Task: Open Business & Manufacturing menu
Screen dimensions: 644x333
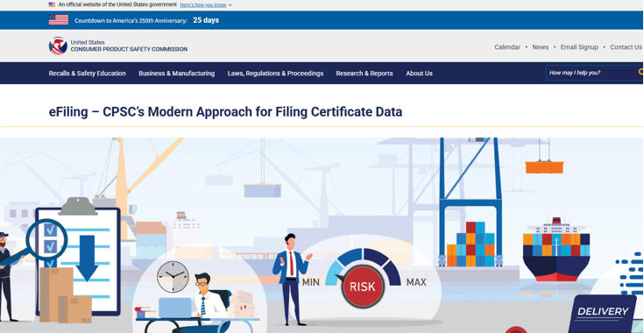Action: (x=177, y=74)
